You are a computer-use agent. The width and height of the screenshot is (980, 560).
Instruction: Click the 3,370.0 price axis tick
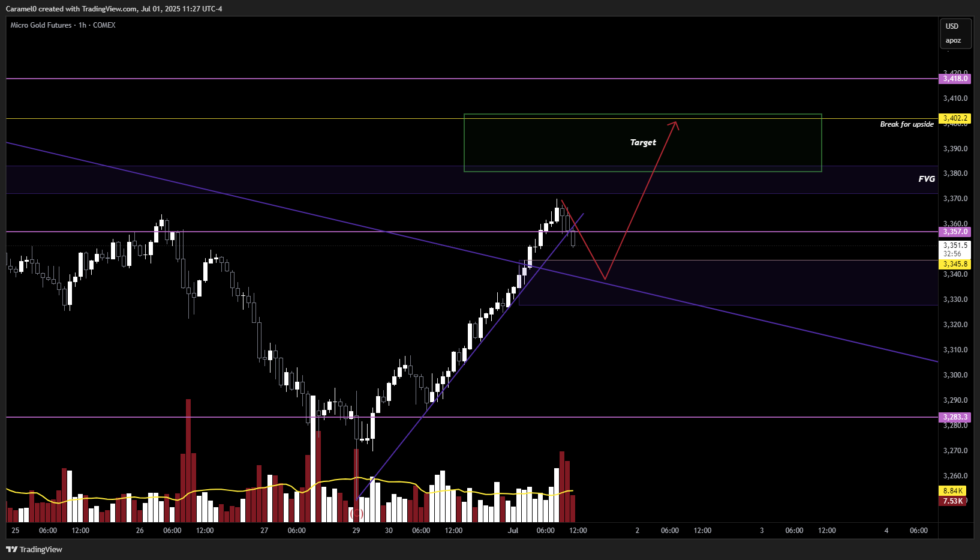point(955,199)
